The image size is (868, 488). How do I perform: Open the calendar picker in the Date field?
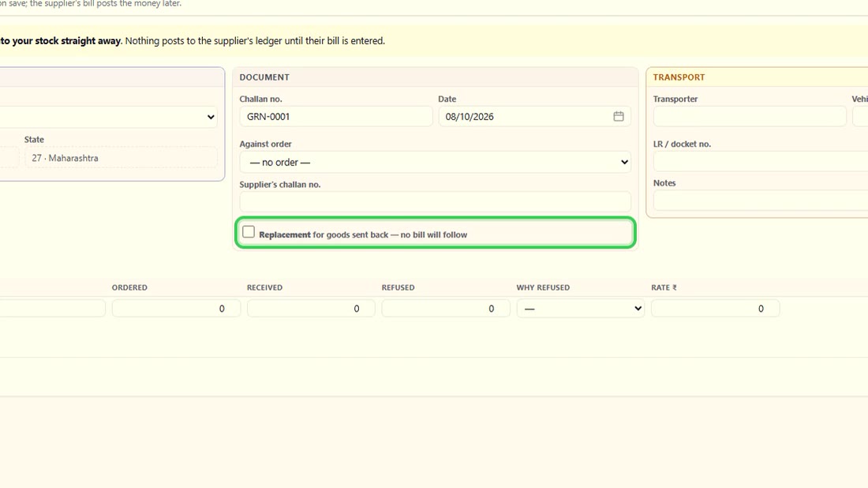pyautogui.click(x=619, y=116)
